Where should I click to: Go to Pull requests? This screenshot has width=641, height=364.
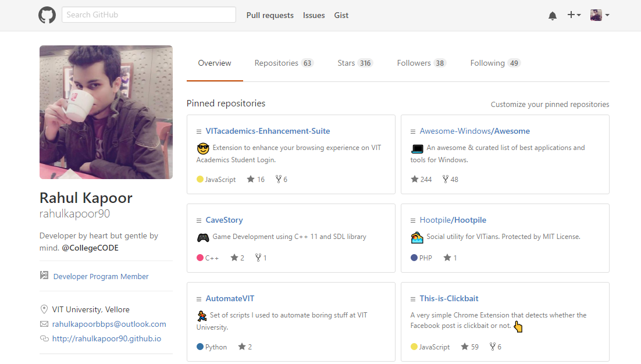pos(270,15)
